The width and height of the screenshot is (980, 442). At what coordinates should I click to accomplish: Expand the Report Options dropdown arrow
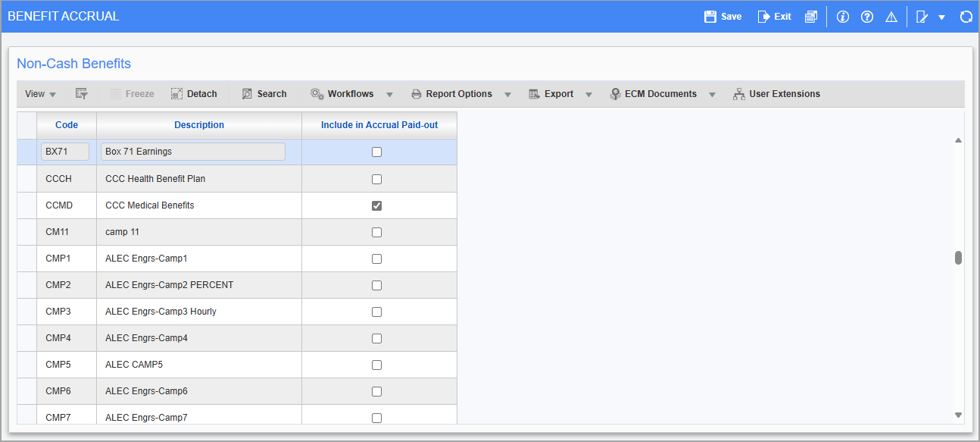[507, 95]
